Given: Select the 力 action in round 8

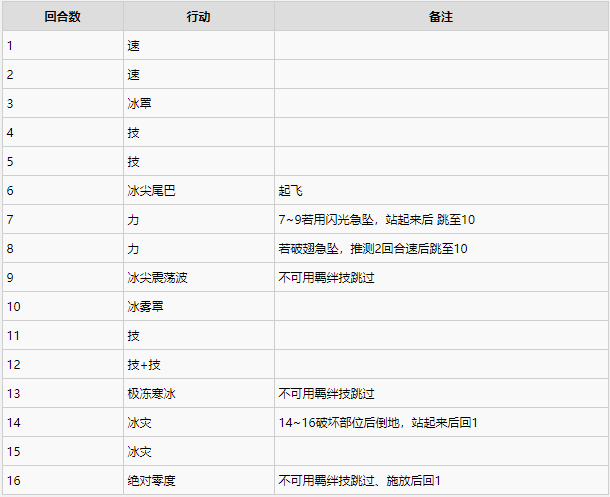Looking at the screenshot, I should (x=133, y=249).
